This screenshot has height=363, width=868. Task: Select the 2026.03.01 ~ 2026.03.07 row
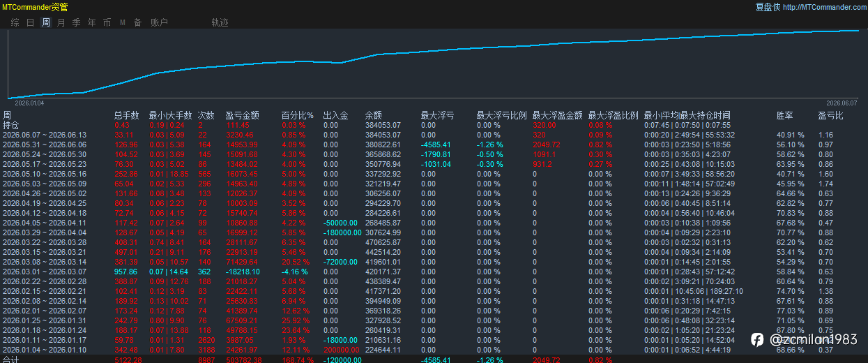click(x=434, y=271)
